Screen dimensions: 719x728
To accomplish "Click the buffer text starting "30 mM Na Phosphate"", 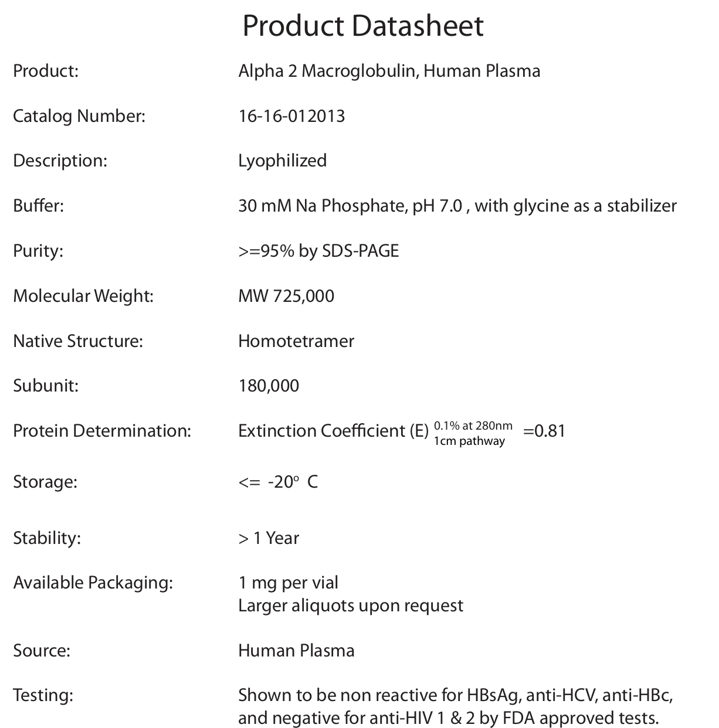I will 457,206.
